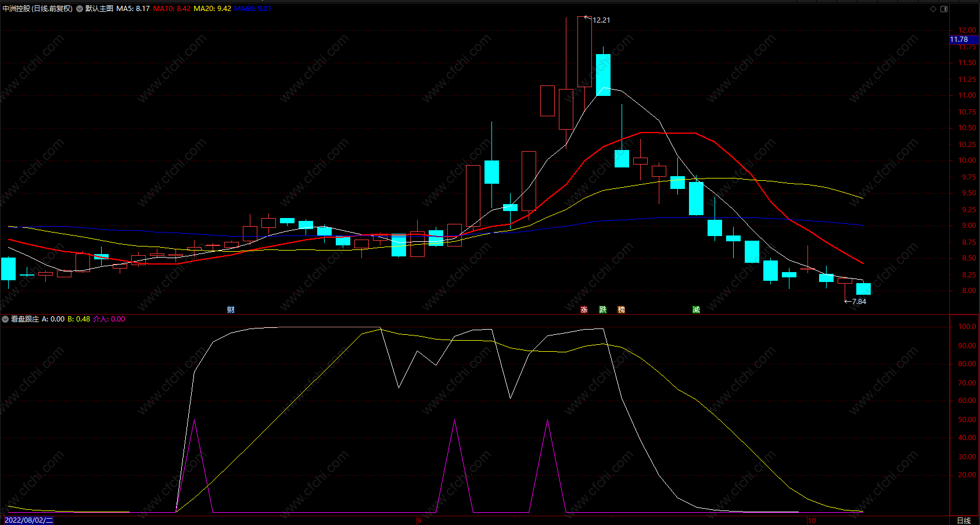Click the 涨 event marker

584,310
